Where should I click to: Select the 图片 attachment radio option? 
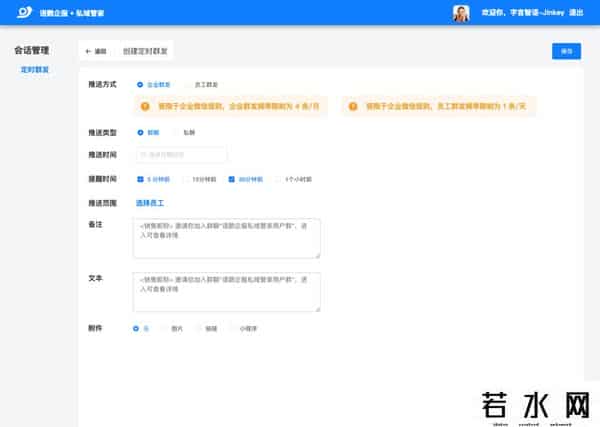point(164,329)
